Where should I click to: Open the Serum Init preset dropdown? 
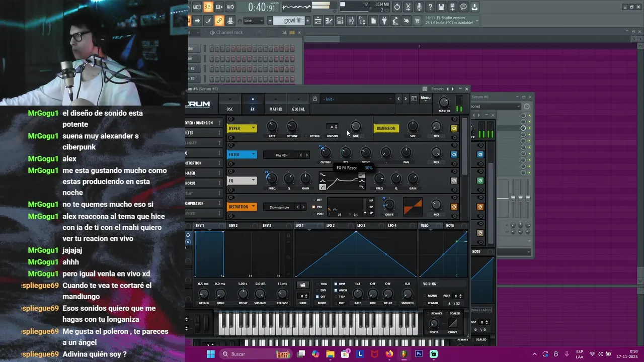point(358,99)
